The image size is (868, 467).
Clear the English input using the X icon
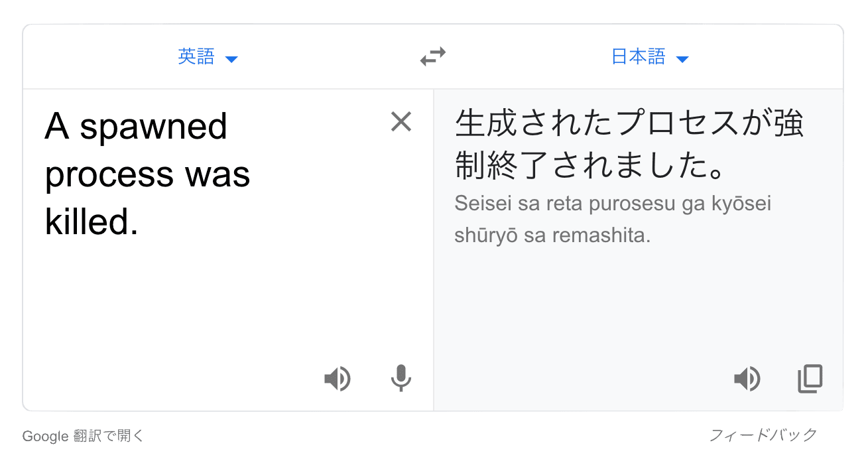pos(401,122)
